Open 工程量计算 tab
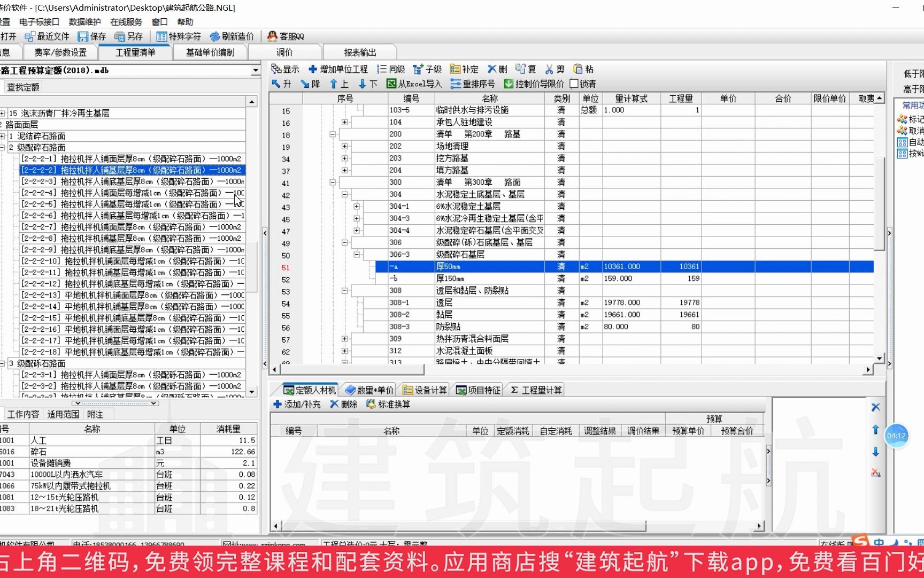The image size is (924, 578). tap(536, 390)
